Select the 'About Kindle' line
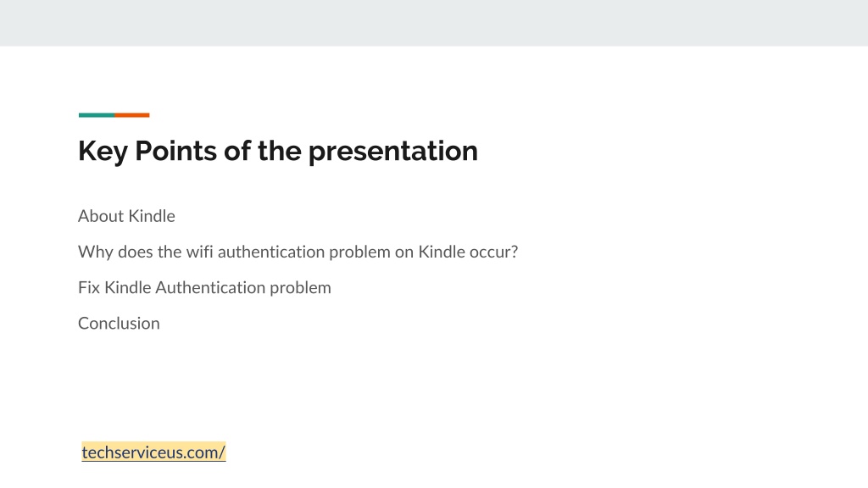The image size is (868, 488). click(126, 216)
